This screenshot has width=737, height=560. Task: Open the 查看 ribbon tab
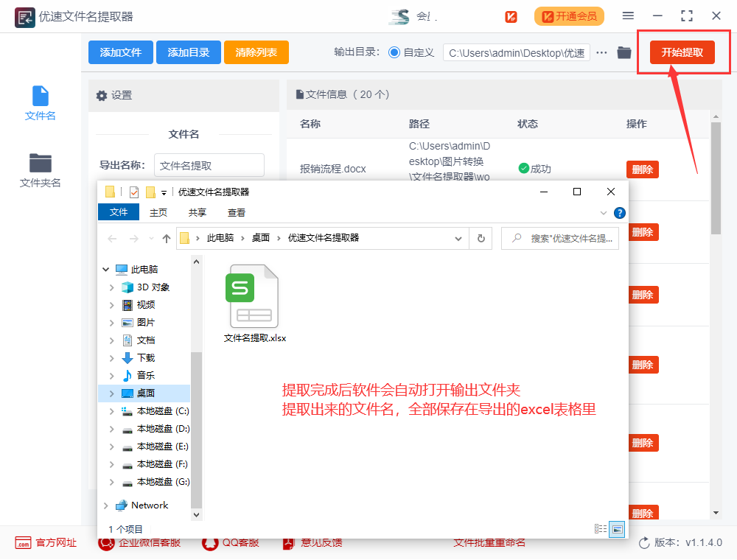click(237, 213)
